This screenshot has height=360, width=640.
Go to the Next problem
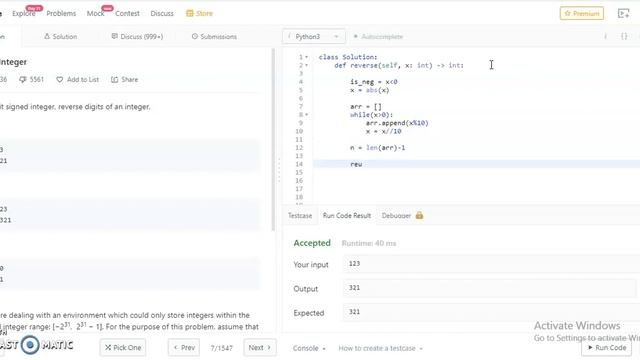click(260, 347)
